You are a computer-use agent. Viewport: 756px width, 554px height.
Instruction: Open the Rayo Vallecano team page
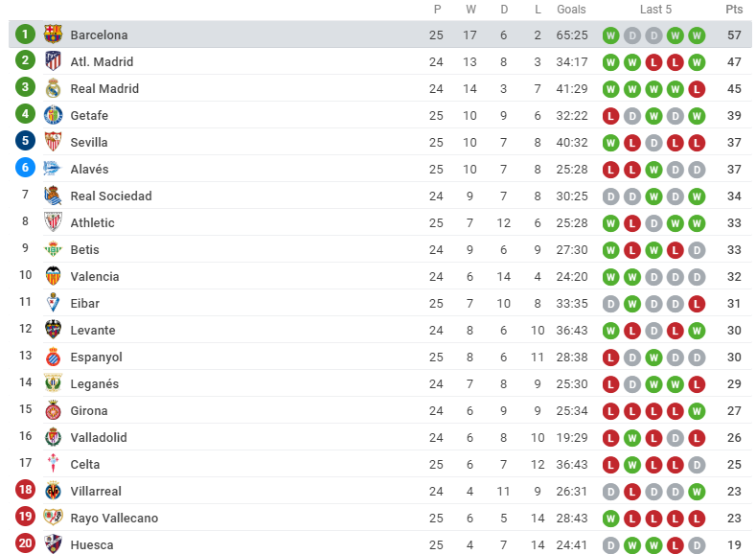pyautogui.click(x=114, y=518)
